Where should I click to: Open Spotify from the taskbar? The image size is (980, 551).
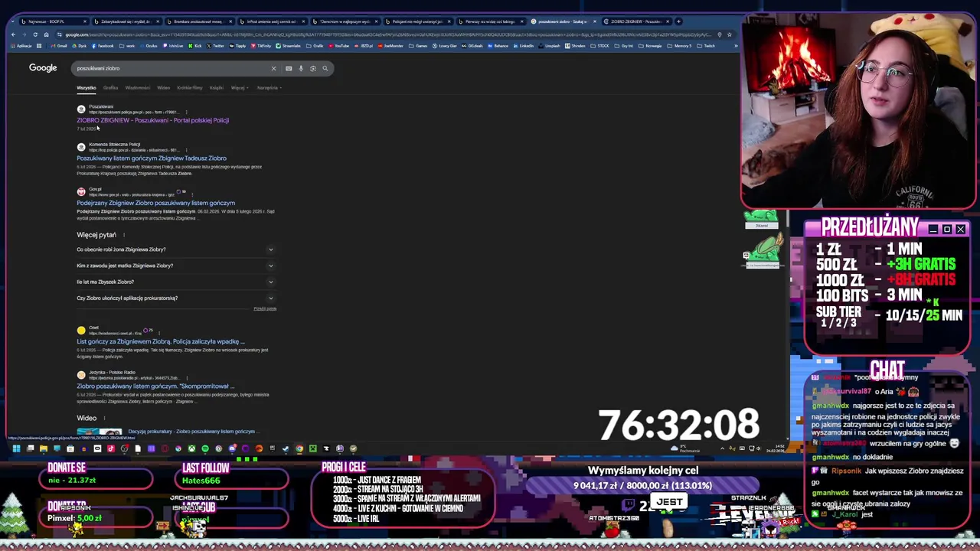[204, 448]
